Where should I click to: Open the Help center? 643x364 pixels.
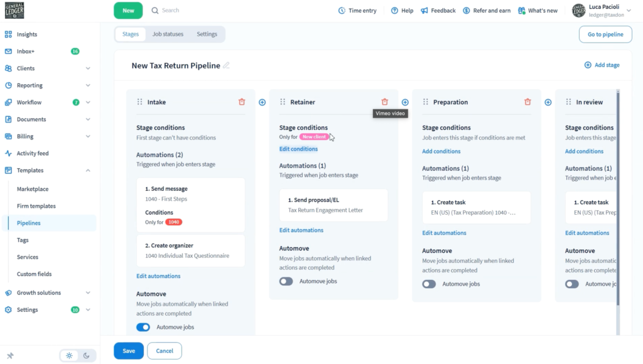coord(401,10)
